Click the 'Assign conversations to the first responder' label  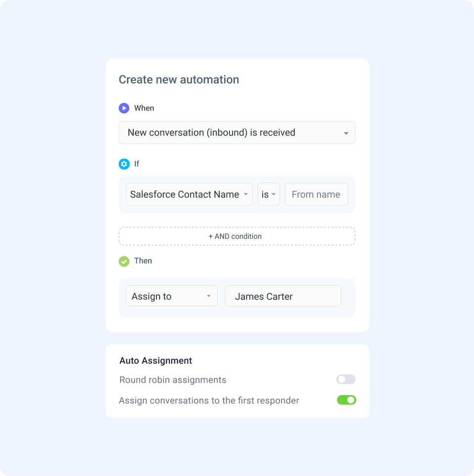[208, 400]
